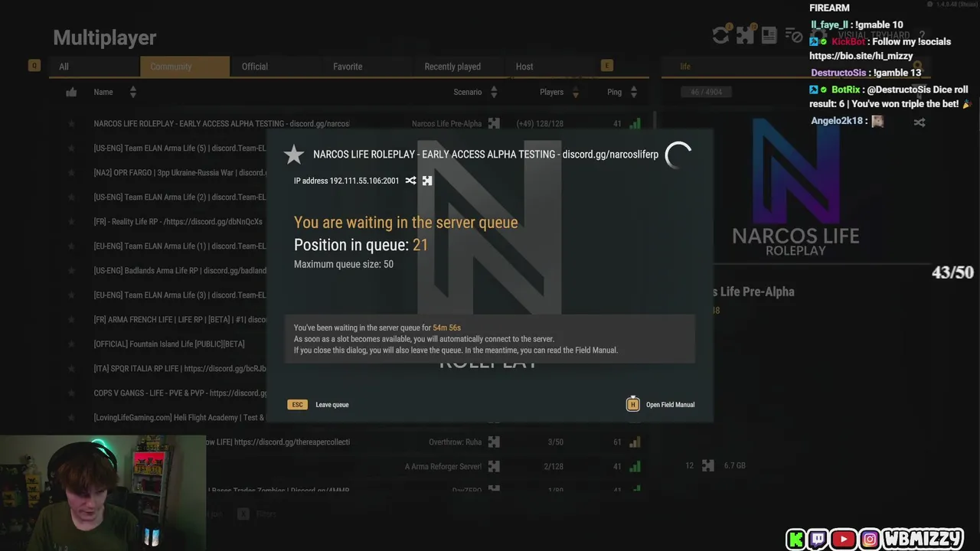Screen dimensions: 980x551
Task: Click the thumbs-up column header icon
Action: click(x=71, y=92)
